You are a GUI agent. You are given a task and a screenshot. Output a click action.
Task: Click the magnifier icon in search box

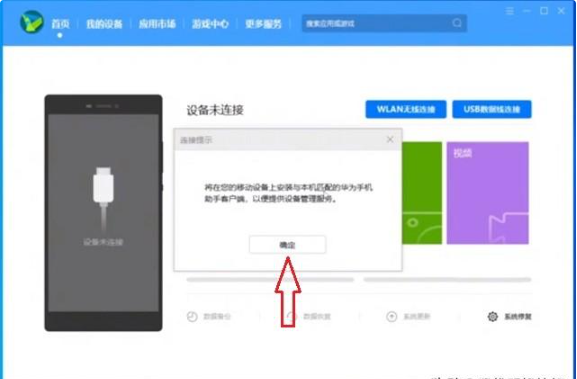457,23
